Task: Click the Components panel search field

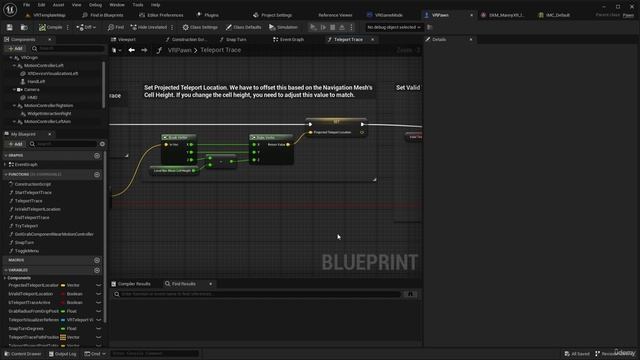Action: coord(67,49)
